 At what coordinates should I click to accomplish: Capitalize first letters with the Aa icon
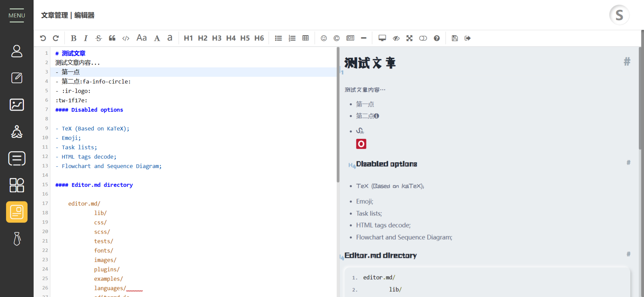click(x=142, y=38)
